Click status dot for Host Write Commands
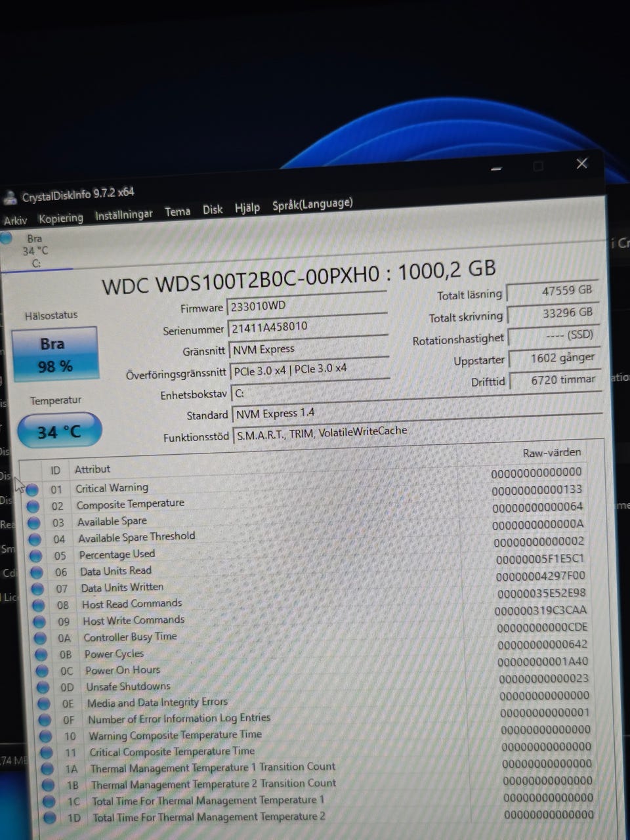Screen dimensions: 630x840 39,621
